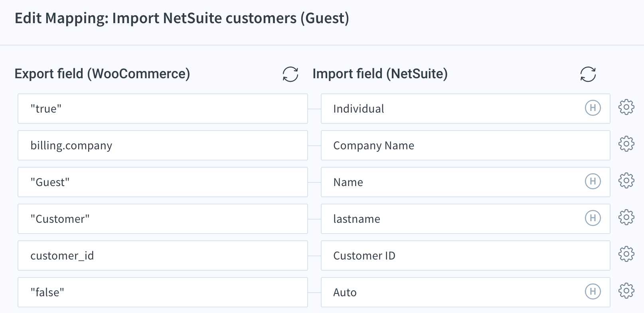Open settings gear for lastname mapping
This screenshot has width=644, height=313.
point(626,217)
